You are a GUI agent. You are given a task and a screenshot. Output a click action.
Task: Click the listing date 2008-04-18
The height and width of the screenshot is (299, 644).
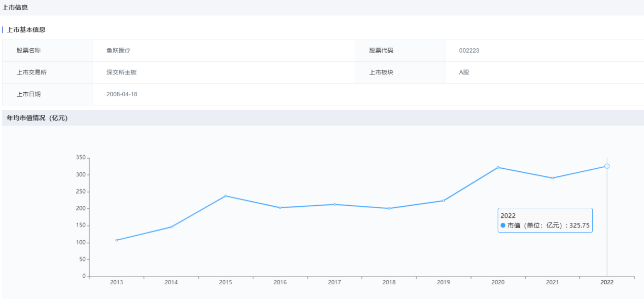coord(122,94)
